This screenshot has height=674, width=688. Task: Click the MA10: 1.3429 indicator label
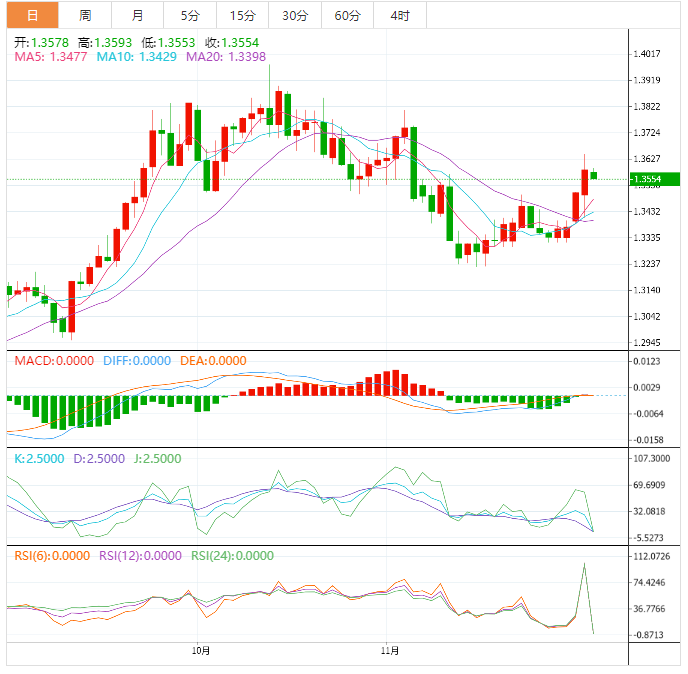[137, 57]
